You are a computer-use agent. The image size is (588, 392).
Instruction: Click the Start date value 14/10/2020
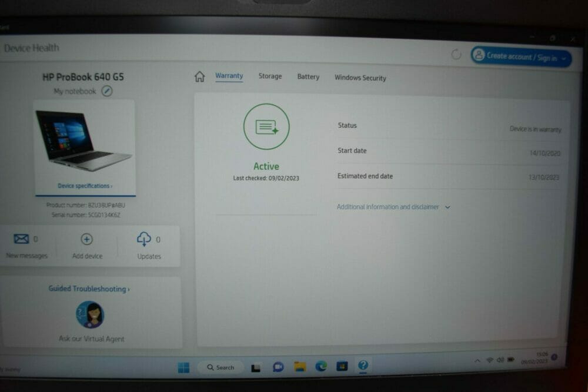(x=545, y=153)
